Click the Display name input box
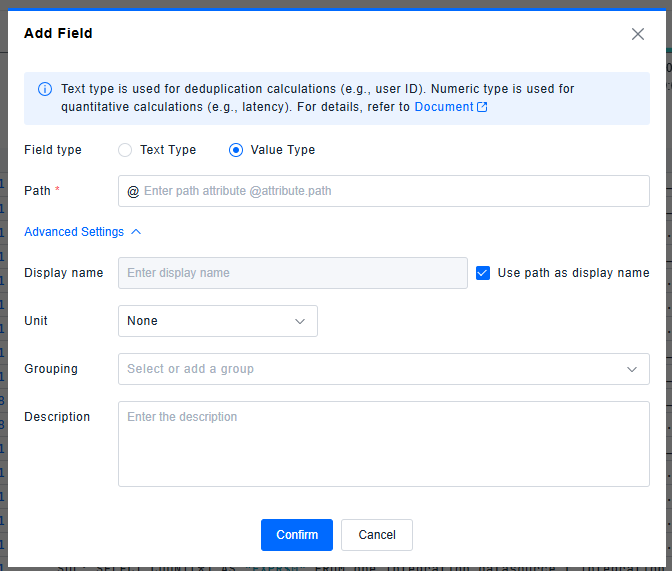 tap(292, 273)
